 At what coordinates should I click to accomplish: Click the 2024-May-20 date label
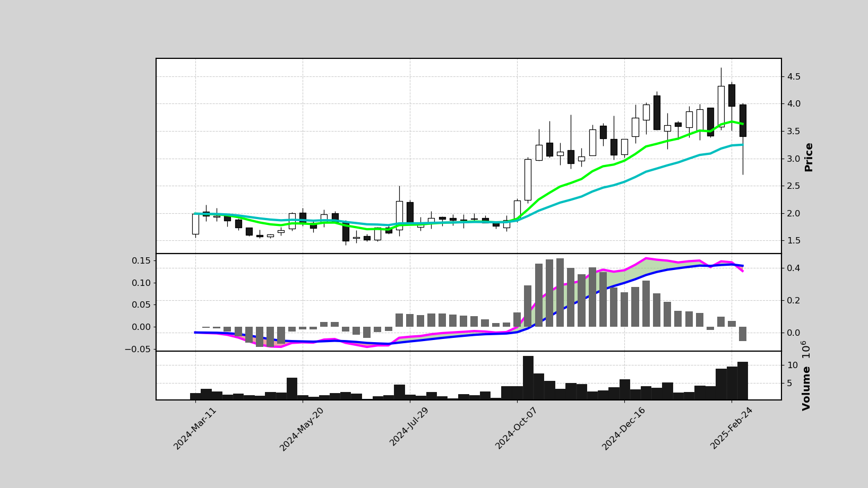301,429
